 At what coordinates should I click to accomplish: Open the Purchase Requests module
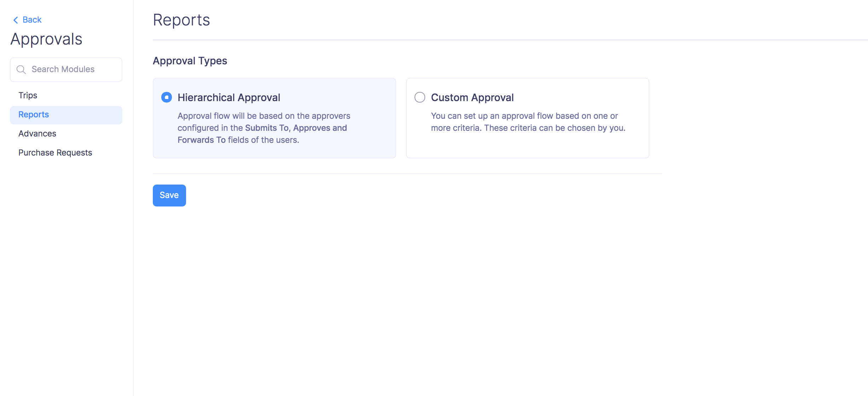coord(55,153)
